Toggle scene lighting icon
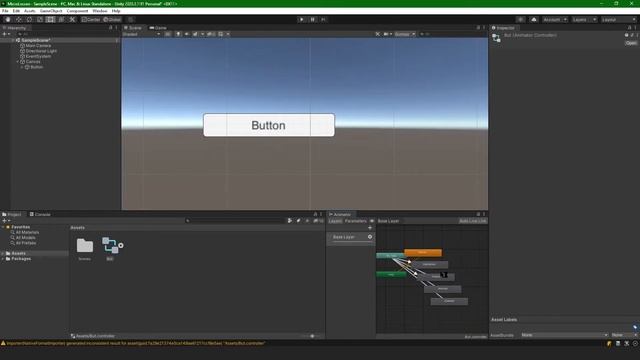The width and height of the screenshot is (640, 360). point(178,34)
